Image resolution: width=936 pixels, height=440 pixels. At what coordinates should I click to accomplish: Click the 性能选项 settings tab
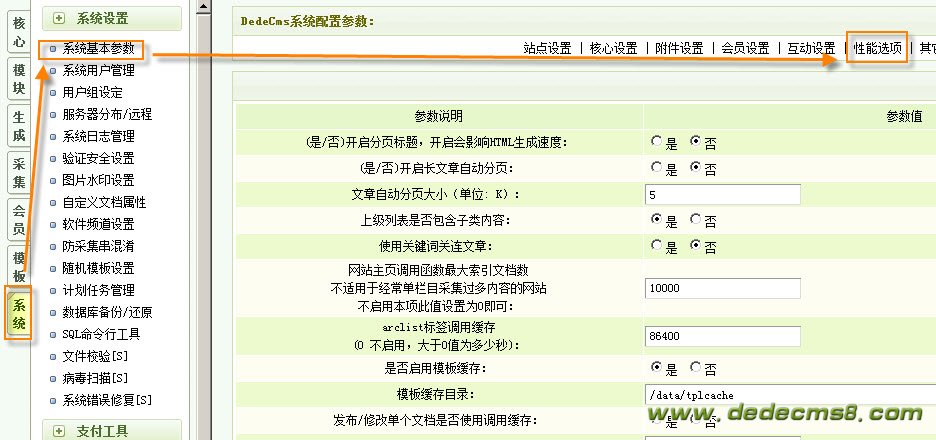[x=877, y=48]
